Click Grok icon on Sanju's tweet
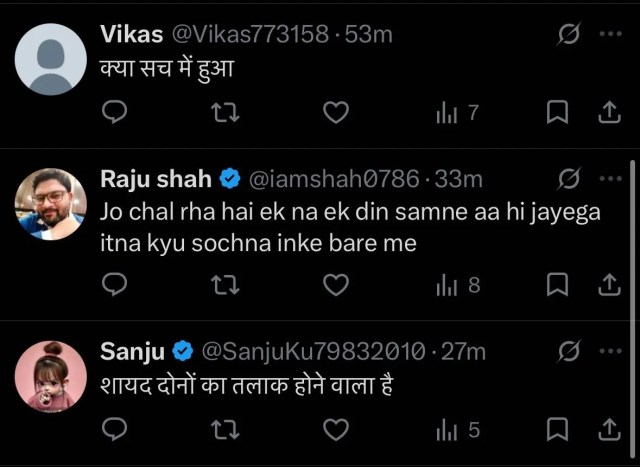The height and width of the screenshot is (467, 640). click(569, 351)
